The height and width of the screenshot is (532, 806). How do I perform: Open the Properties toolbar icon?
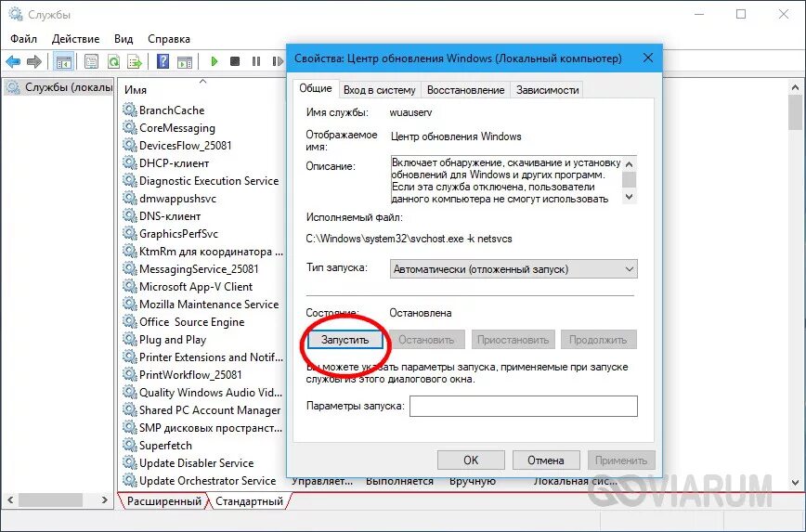tap(92, 61)
